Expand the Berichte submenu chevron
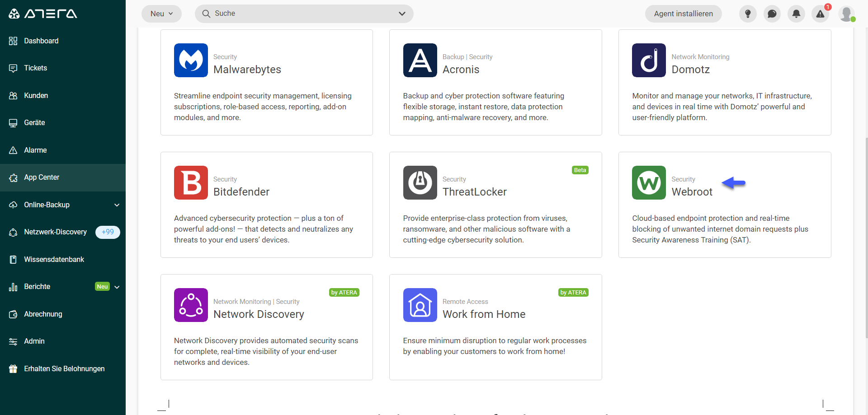The height and width of the screenshot is (415, 868). pyautogui.click(x=117, y=287)
